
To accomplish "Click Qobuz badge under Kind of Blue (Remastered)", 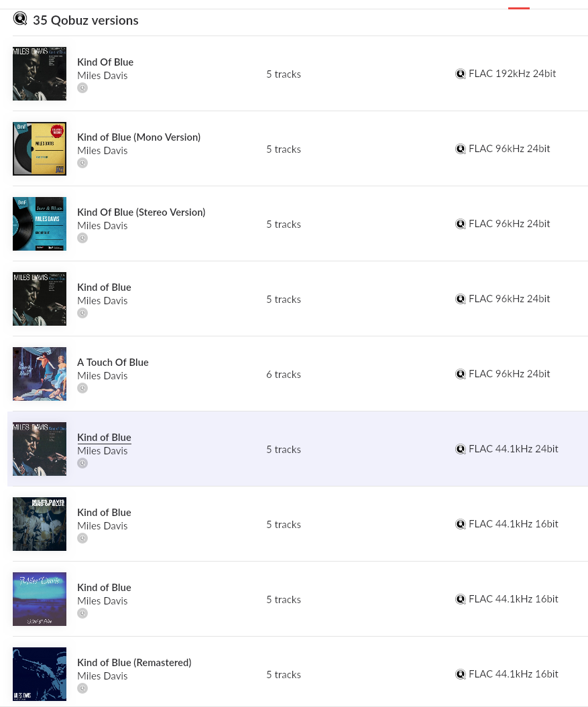I will click(x=82, y=688).
